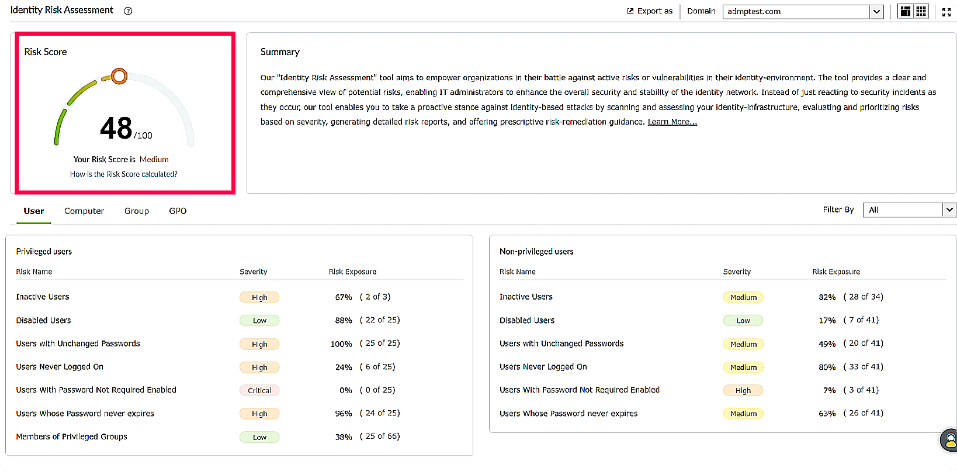The width and height of the screenshot is (957, 471).
Task: Click the High severity badge for non-privileged users
Action: 742,390
